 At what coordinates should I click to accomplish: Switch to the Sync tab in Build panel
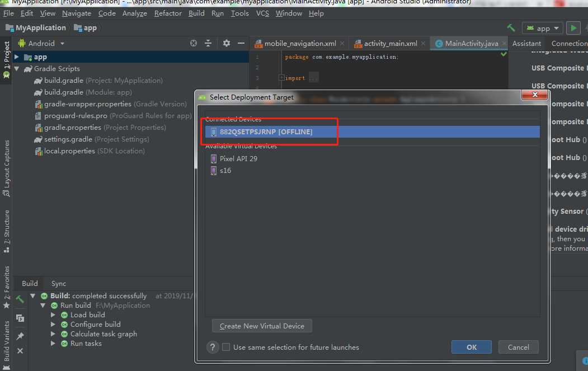(59, 284)
